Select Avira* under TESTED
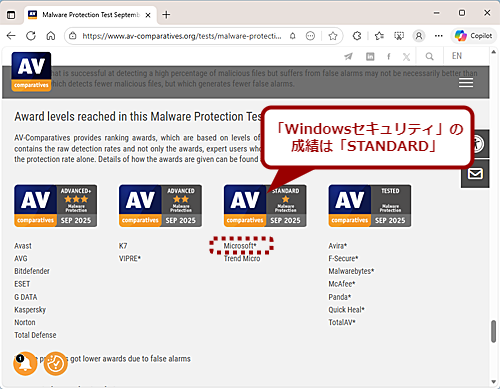The width and height of the screenshot is (501, 390). pos(338,246)
